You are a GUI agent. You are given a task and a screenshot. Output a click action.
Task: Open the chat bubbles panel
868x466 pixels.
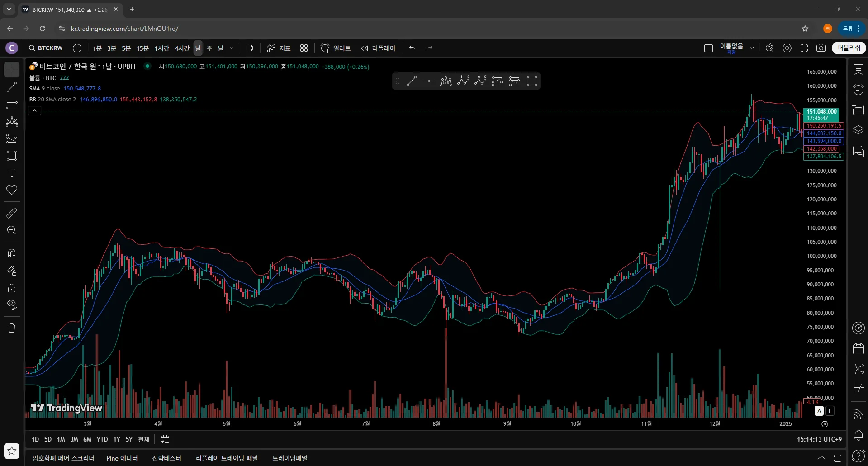click(858, 151)
